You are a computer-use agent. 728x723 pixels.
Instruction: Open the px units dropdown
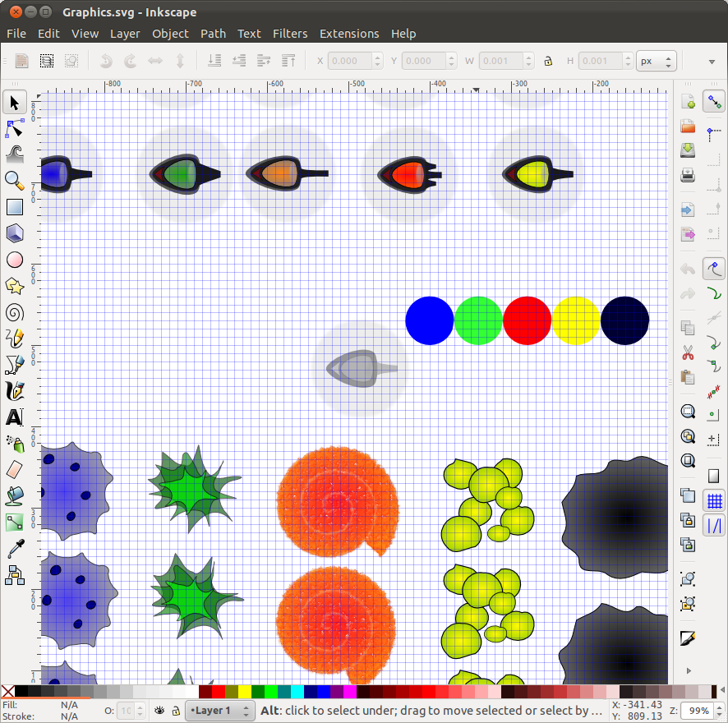coord(656,61)
